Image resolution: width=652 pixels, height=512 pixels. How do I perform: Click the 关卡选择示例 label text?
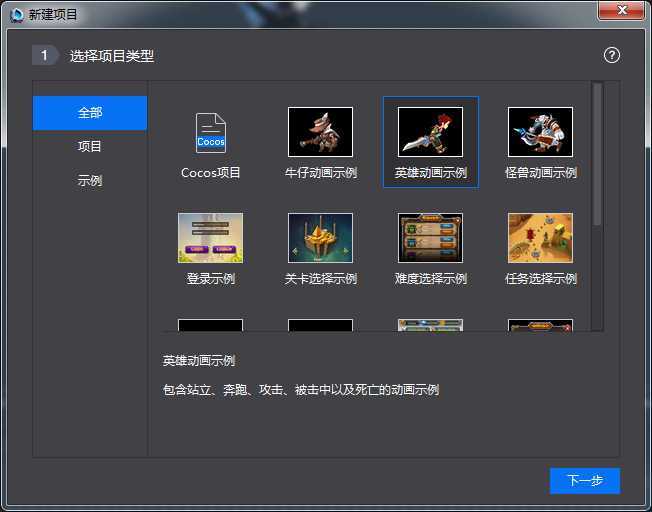[321, 279]
